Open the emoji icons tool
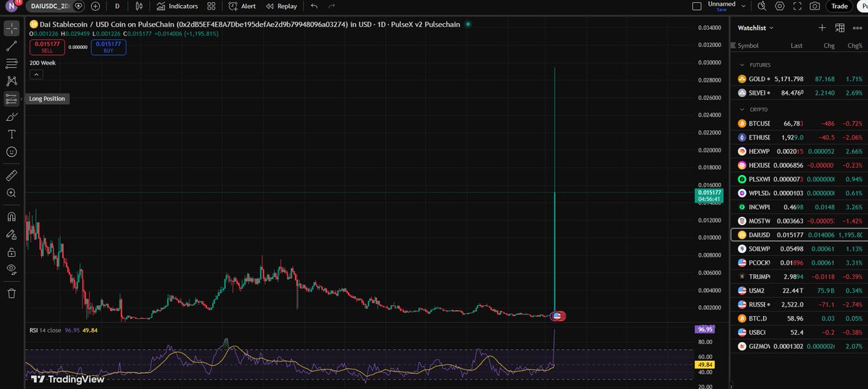868x389 pixels. (12, 152)
